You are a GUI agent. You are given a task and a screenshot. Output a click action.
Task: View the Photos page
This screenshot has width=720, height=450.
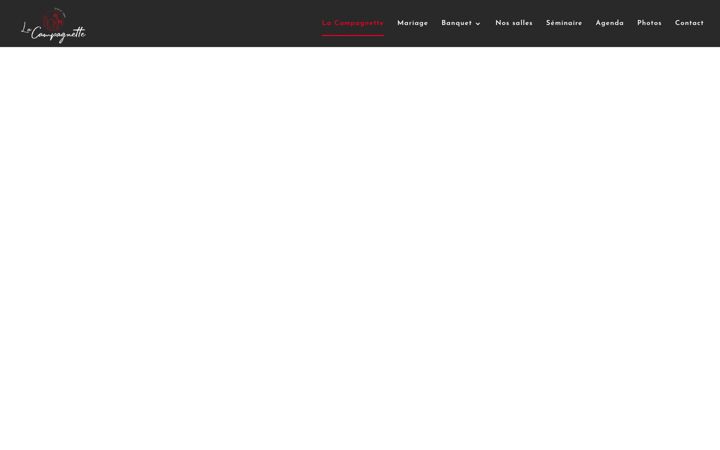[x=649, y=23]
